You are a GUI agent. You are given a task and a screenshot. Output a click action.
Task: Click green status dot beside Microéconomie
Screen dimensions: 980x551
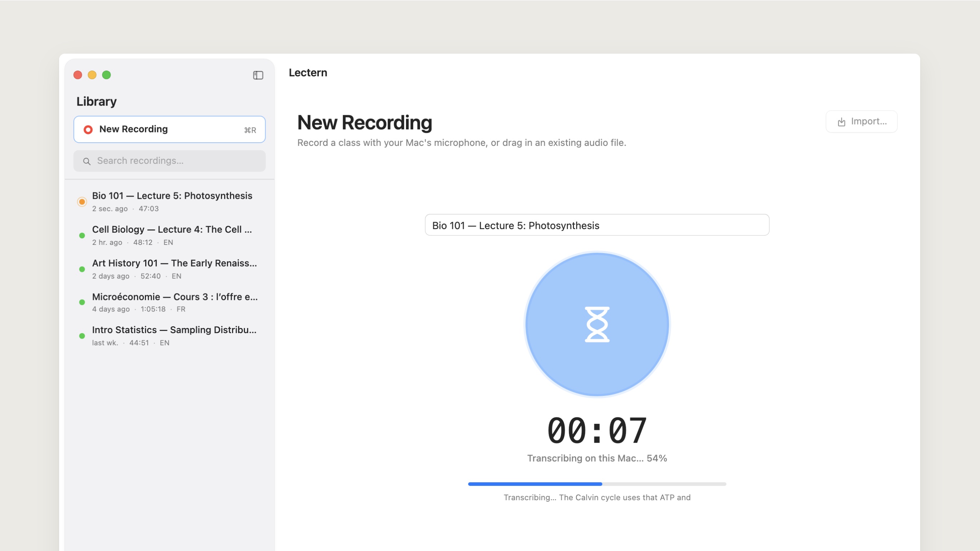pyautogui.click(x=82, y=302)
